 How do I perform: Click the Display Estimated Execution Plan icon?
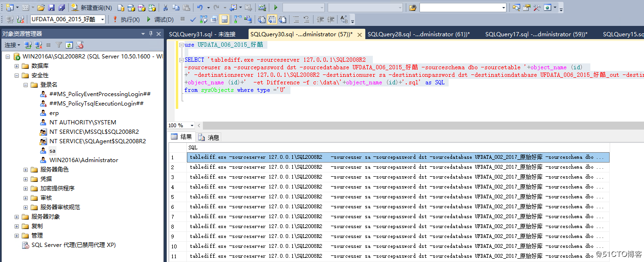pyautogui.click(x=203, y=19)
